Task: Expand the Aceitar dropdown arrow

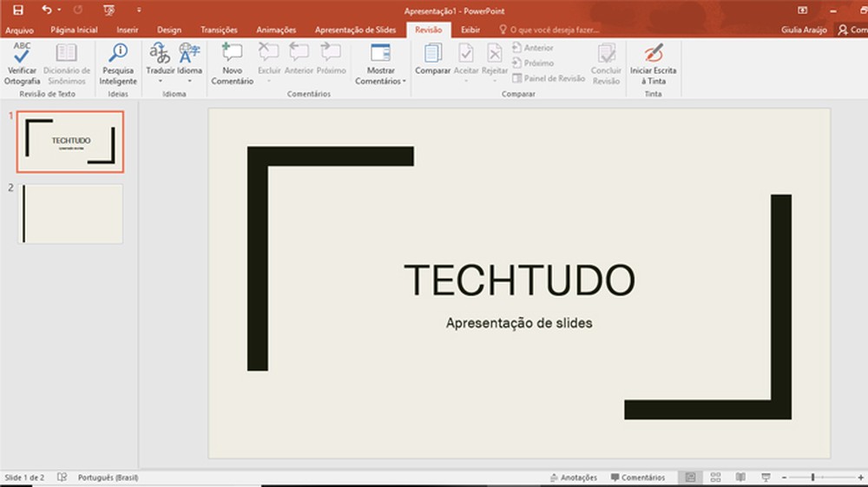Action: coord(466,82)
